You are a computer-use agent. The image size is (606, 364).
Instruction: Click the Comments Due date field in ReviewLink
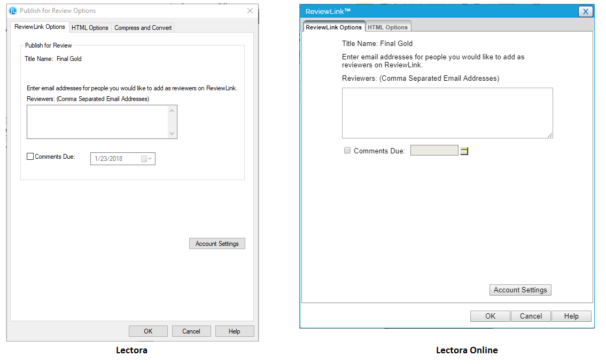(434, 150)
